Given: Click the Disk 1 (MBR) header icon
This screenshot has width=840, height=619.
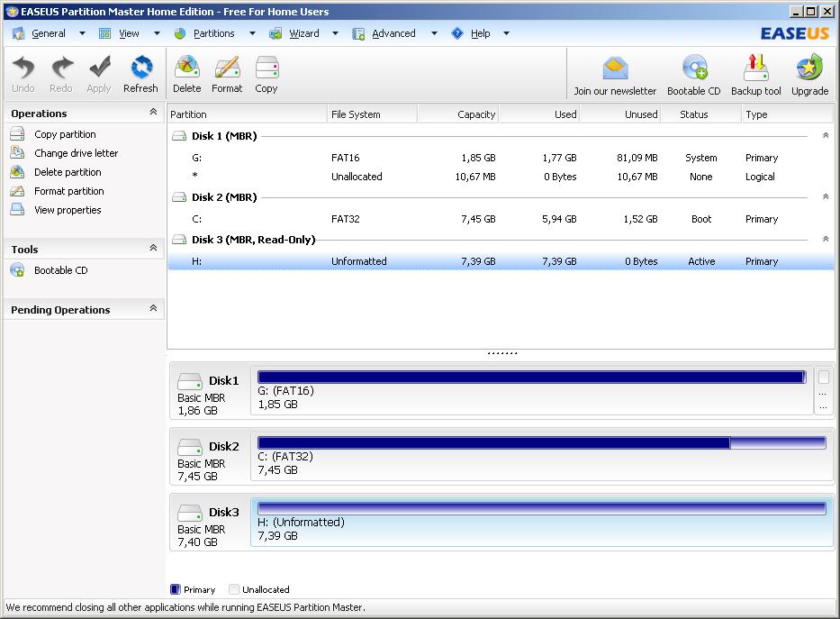Looking at the screenshot, I should [x=179, y=136].
